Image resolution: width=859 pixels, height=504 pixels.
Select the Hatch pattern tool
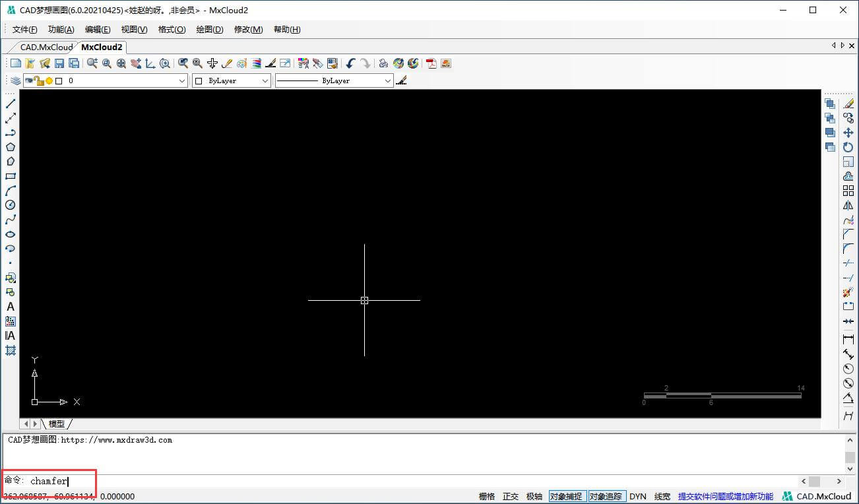[x=11, y=350]
